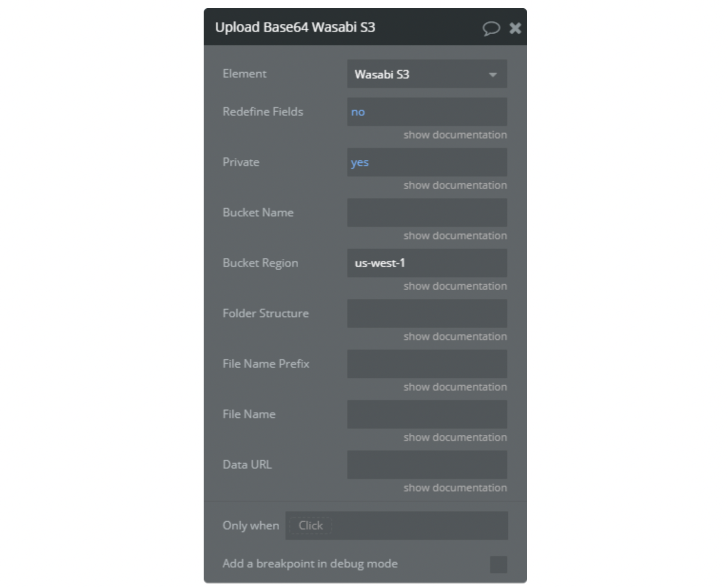This screenshot has height=587, width=728.
Task: Click the Data URL input field
Action: point(427,465)
